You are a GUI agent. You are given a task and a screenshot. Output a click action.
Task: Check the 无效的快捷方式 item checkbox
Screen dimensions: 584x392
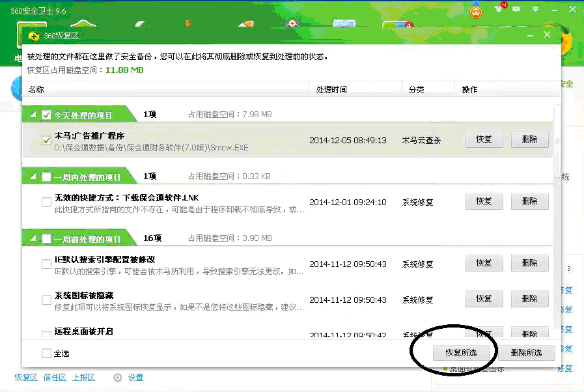[46, 202]
